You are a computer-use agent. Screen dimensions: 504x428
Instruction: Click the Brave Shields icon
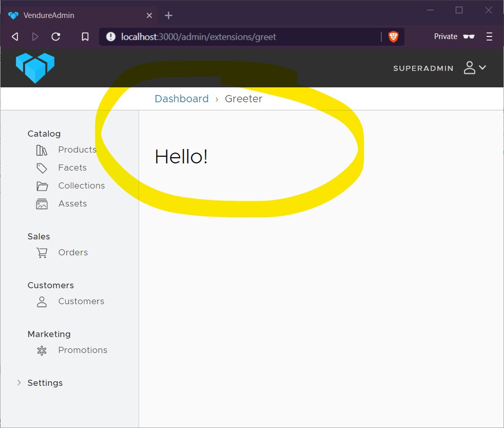tap(393, 36)
